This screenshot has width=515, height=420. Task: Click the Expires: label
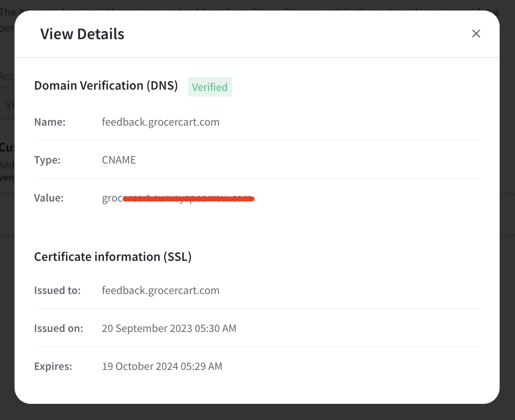click(x=53, y=366)
